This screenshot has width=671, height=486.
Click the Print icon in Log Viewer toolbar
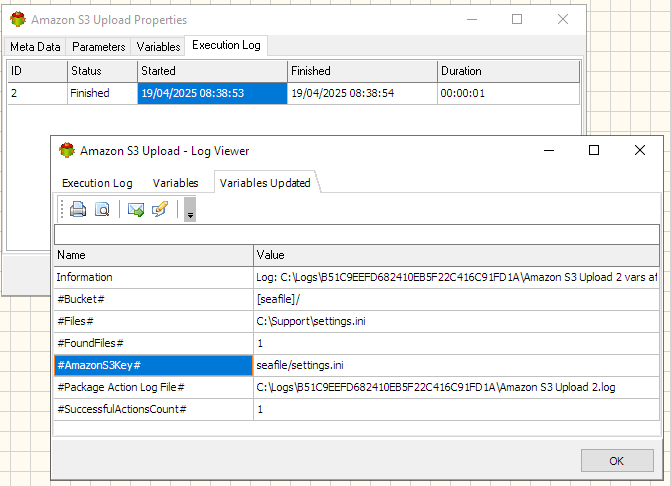point(78,209)
